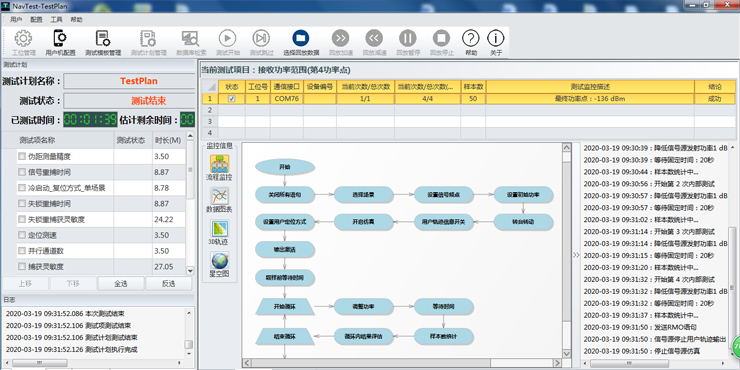Click test plan name field TestPlan
Image resolution: width=740 pixels, height=370 pixels.
129,81
